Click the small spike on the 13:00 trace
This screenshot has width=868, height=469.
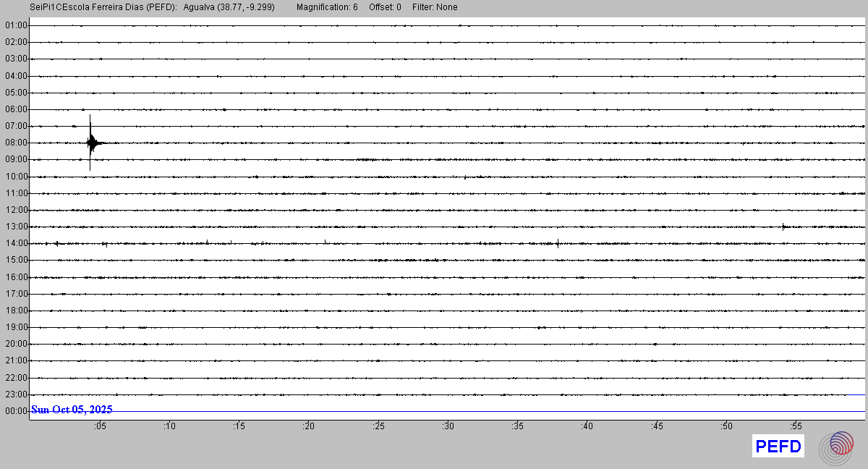783,227
